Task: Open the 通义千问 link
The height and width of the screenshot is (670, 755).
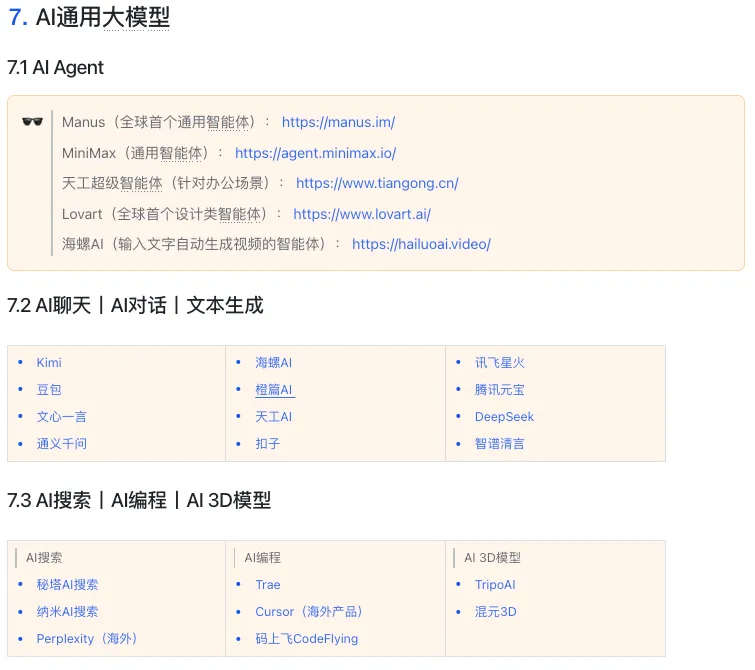Action: [x=62, y=444]
